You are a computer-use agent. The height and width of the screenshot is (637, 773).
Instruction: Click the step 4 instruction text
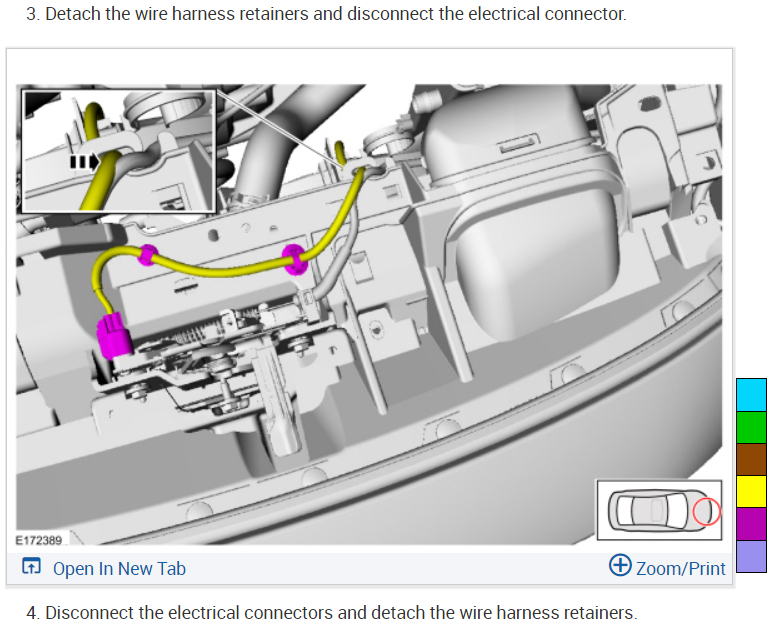click(x=332, y=613)
